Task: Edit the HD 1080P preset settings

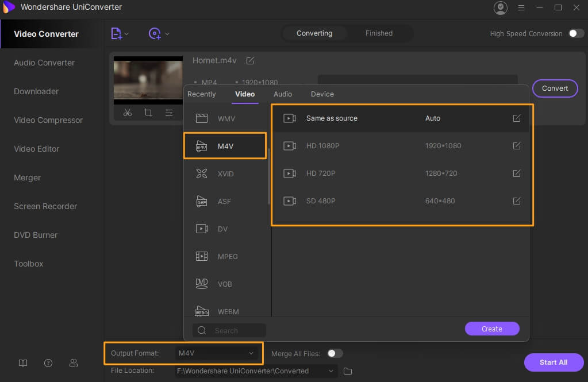Action: click(x=517, y=146)
